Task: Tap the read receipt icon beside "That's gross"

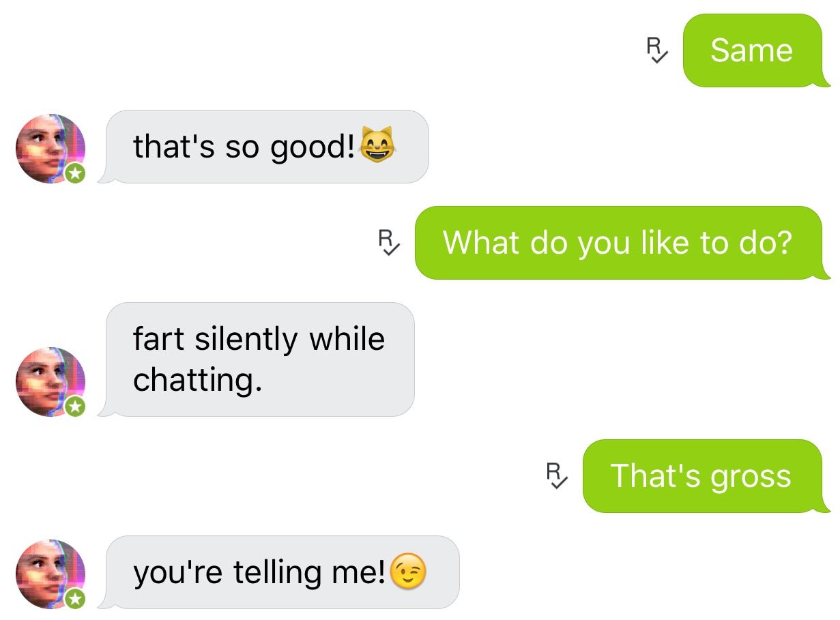Action: click(556, 476)
